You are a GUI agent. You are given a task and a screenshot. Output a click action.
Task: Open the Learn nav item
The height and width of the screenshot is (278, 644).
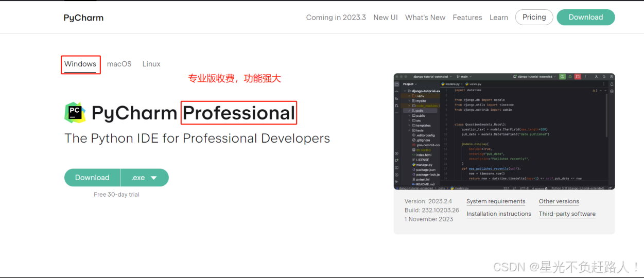[499, 18]
